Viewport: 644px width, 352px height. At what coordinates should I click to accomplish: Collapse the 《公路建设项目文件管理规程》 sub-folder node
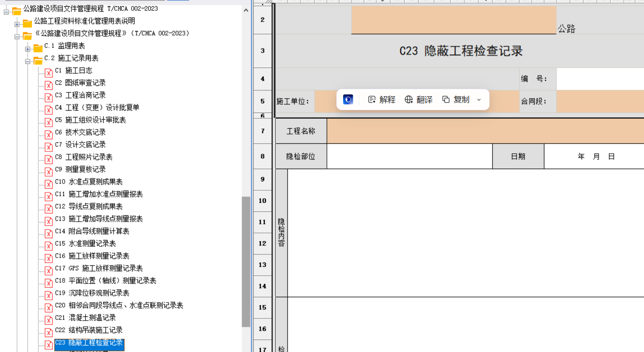[x=17, y=36]
